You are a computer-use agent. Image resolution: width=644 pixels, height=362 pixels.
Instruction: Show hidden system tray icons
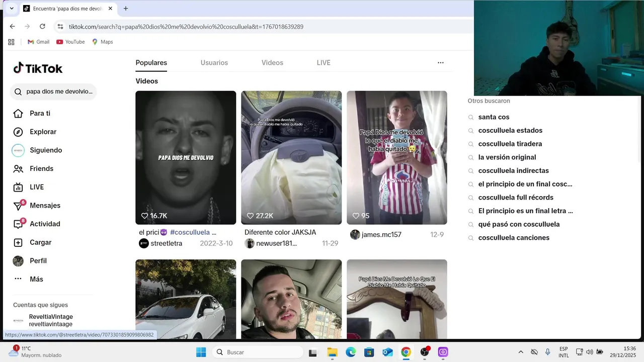pyautogui.click(x=521, y=352)
